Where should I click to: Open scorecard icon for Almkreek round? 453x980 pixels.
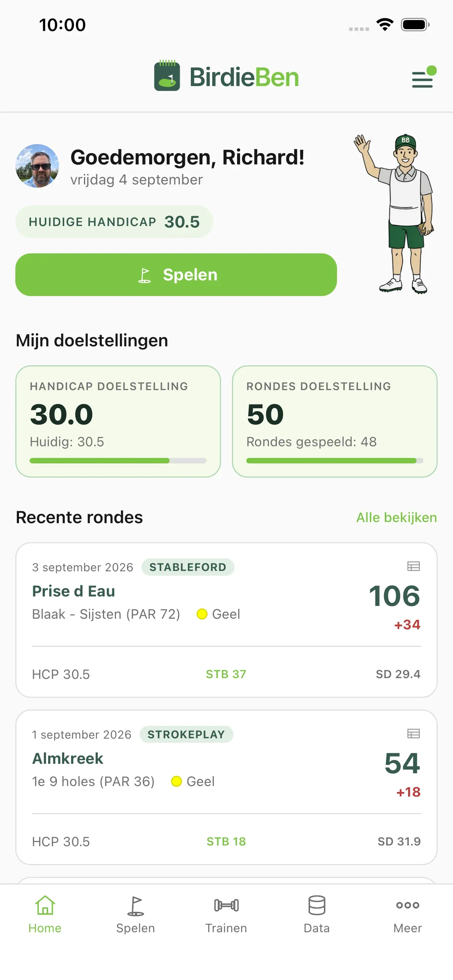(x=413, y=734)
